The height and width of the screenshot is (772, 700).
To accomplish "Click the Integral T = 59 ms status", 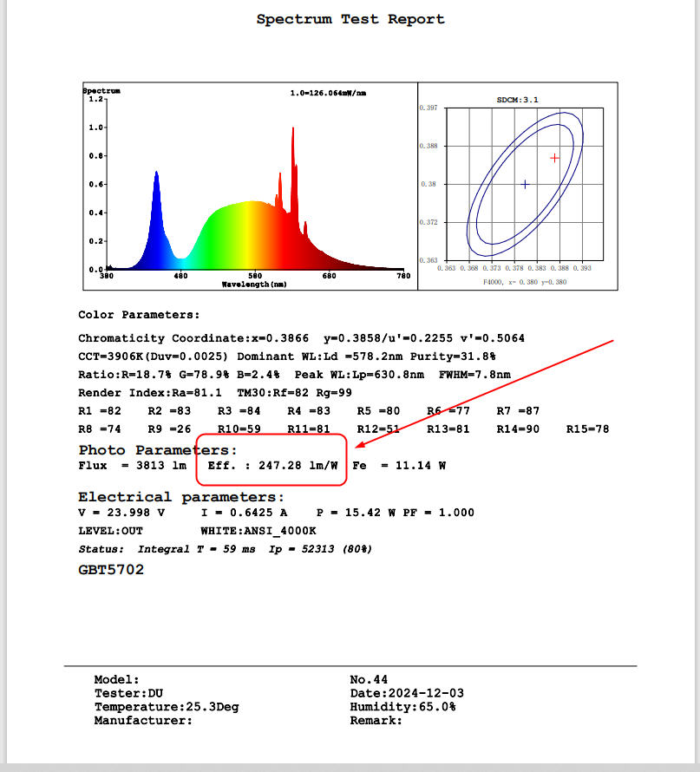I will click(196, 549).
